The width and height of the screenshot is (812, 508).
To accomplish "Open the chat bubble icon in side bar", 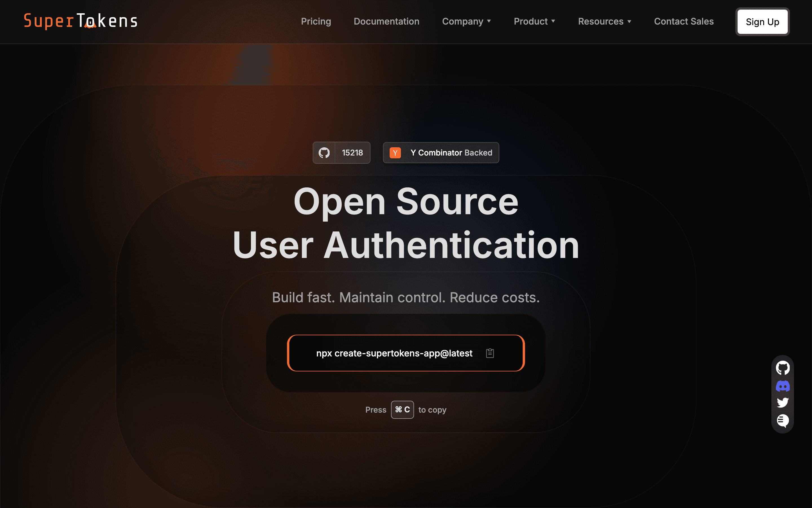I will coord(782,421).
